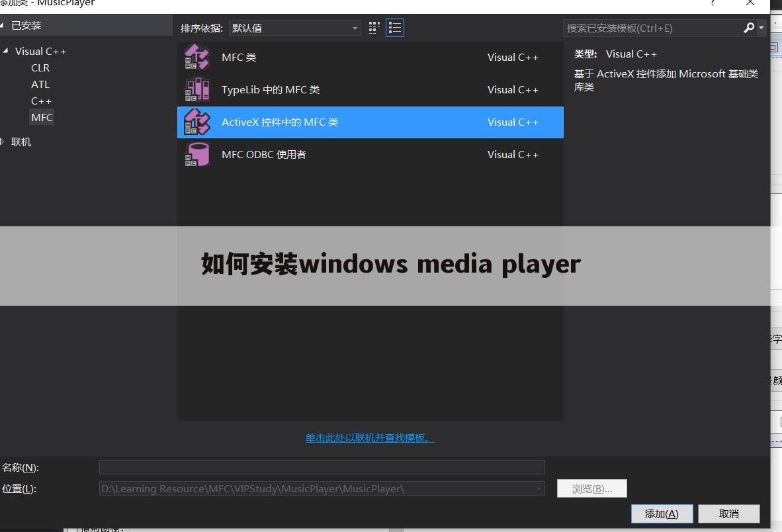782x532 pixels.
Task: Collapse the 已安装 section
Action: point(2,25)
